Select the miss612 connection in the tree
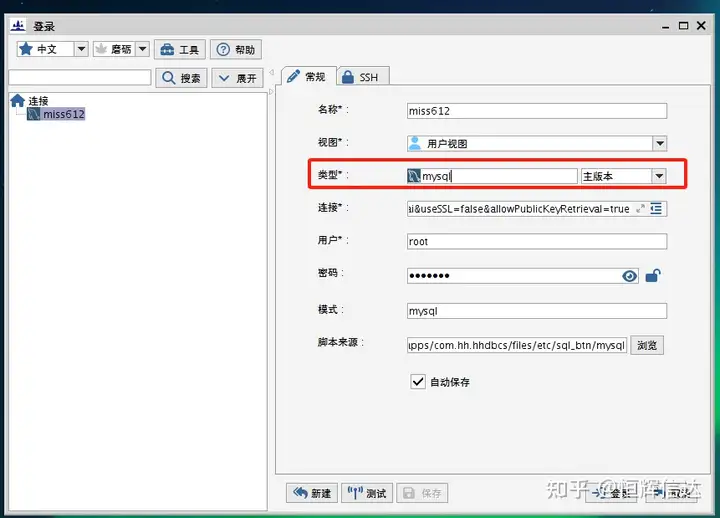Viewport: 720px width, 518px height. pos(56,114)
